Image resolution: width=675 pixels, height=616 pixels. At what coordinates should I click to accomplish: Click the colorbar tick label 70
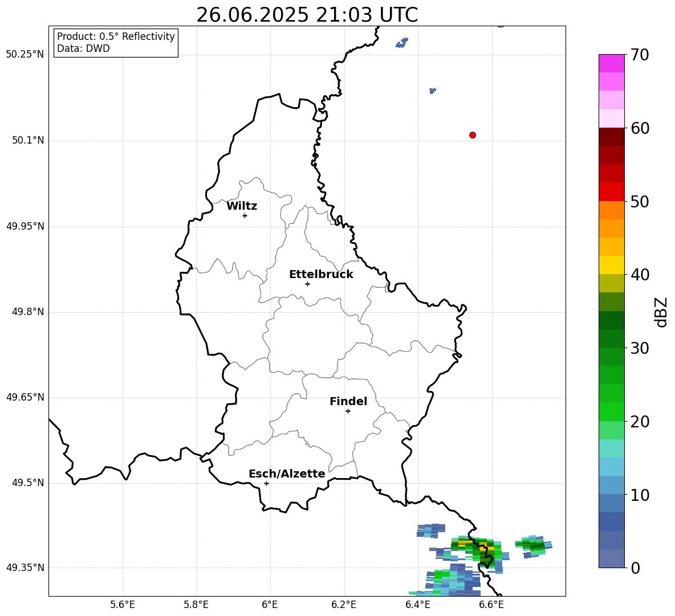(640, 55)
